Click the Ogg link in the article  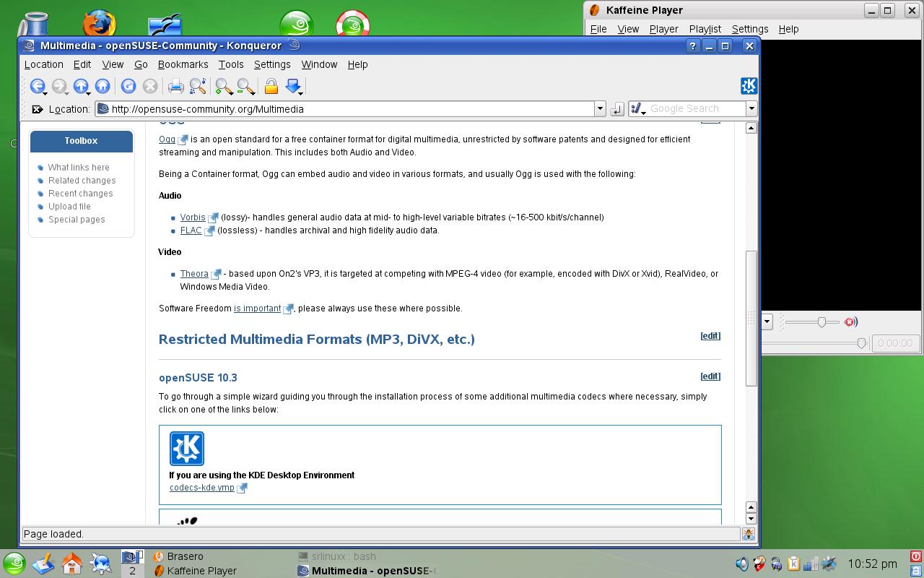click(x=167, y=139)
